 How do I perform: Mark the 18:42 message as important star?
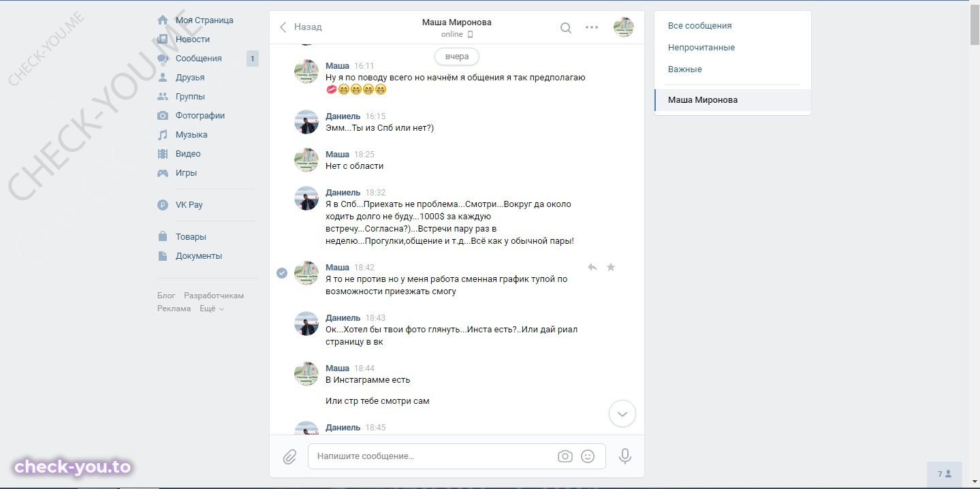click(x=611, y=268)
